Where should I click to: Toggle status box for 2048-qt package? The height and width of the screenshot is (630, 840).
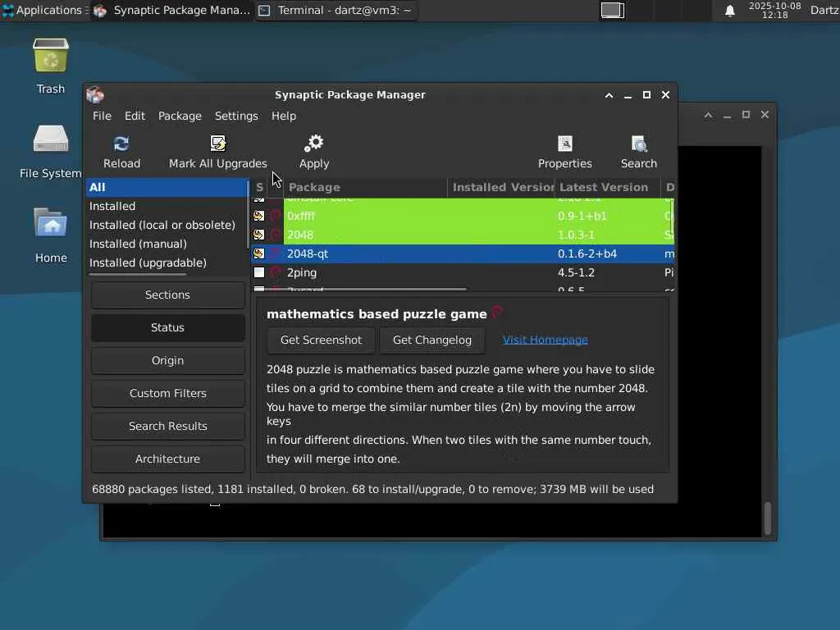[258, 253]
